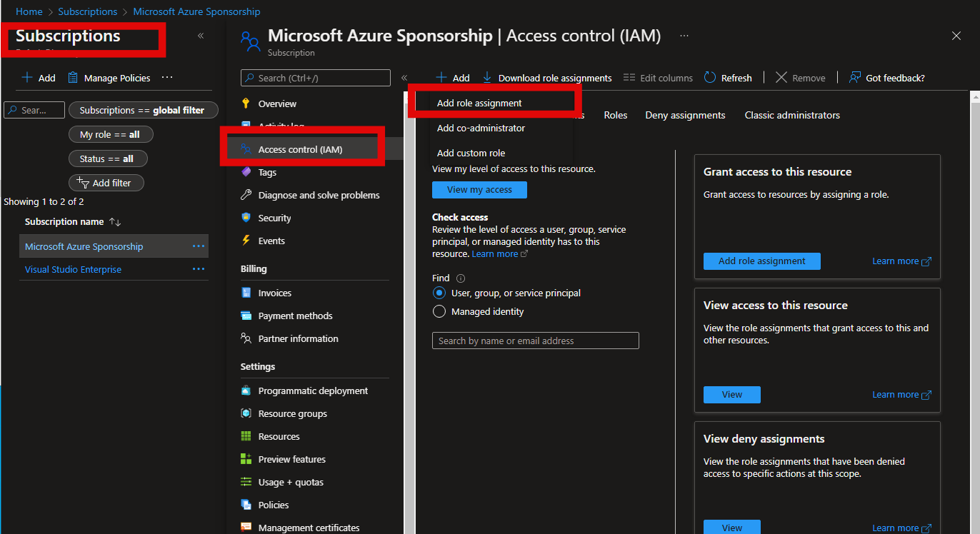Go to Home in the breadcrumb
The image size is (980, 534).
(x=29, y=11)
